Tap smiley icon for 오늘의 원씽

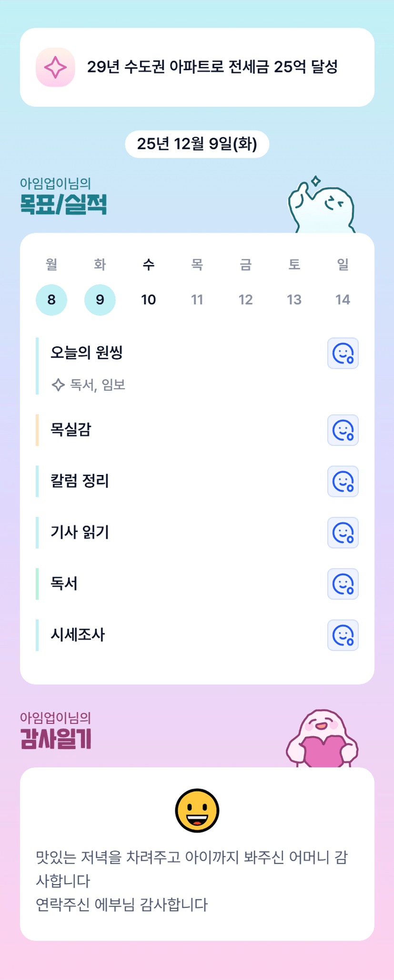[343, 353]
